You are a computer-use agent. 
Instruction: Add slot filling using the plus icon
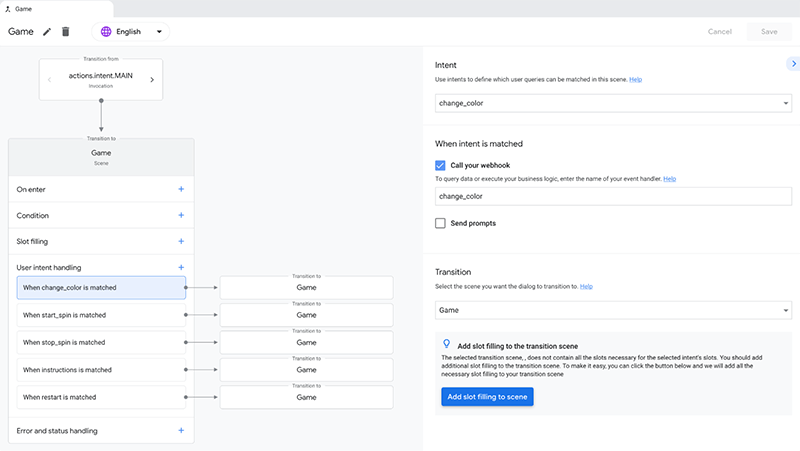pos(181,241)
